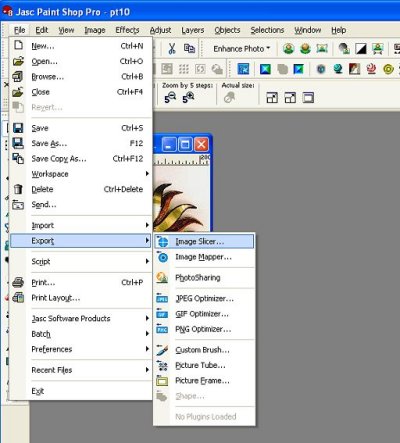
Task: Select GIF Optimizer... menu entry
Action: pos(204,314)
